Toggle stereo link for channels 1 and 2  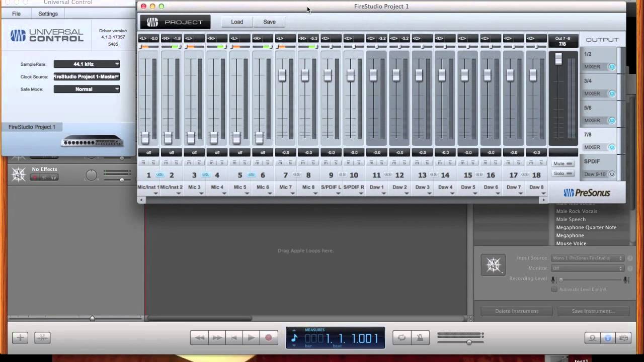[160, 174]
